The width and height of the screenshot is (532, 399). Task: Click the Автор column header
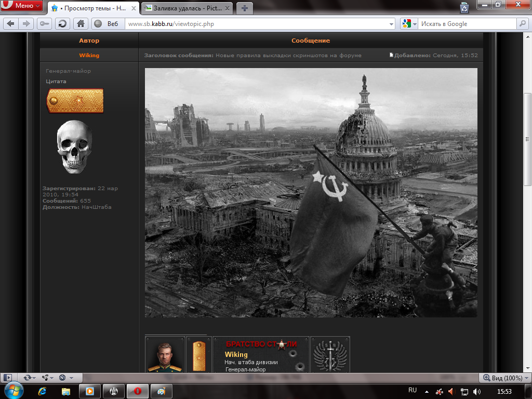[89, 41]
